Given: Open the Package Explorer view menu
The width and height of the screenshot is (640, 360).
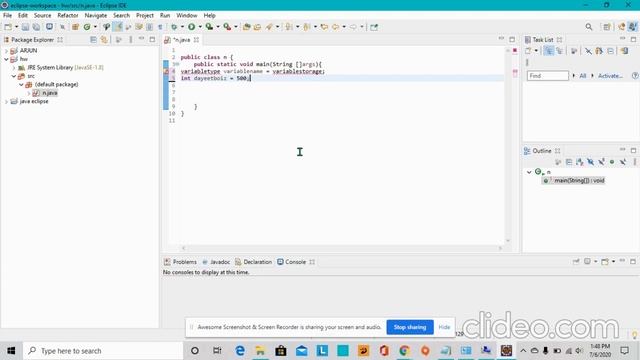Looking at the screenshot, I should point(131,40).
